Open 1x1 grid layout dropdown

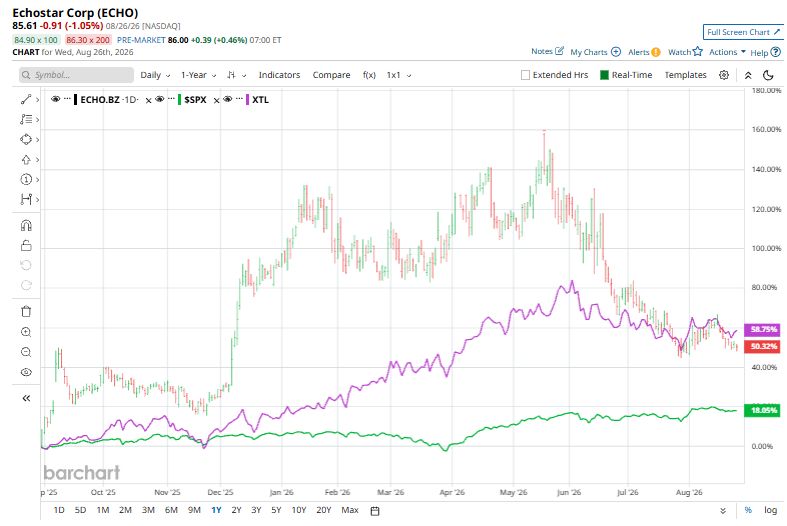tap(399, 75)
